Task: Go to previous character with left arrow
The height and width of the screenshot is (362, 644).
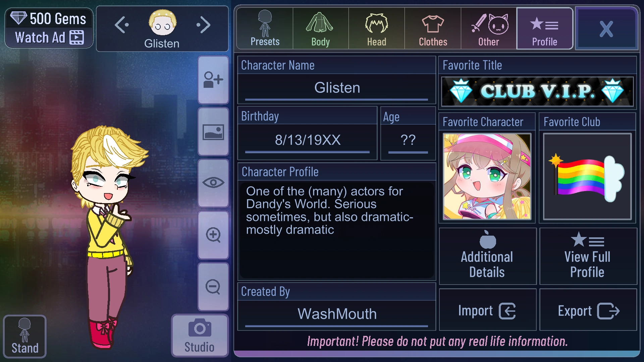Action: click(121, 25)
